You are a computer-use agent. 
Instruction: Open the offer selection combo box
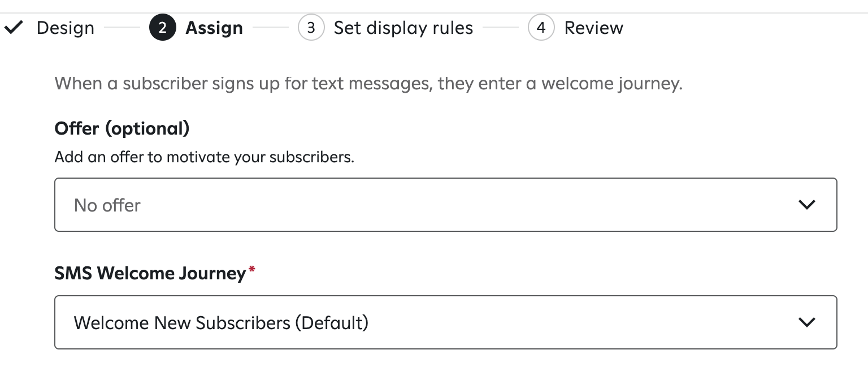pyautogui.click(x=445, y=205)
